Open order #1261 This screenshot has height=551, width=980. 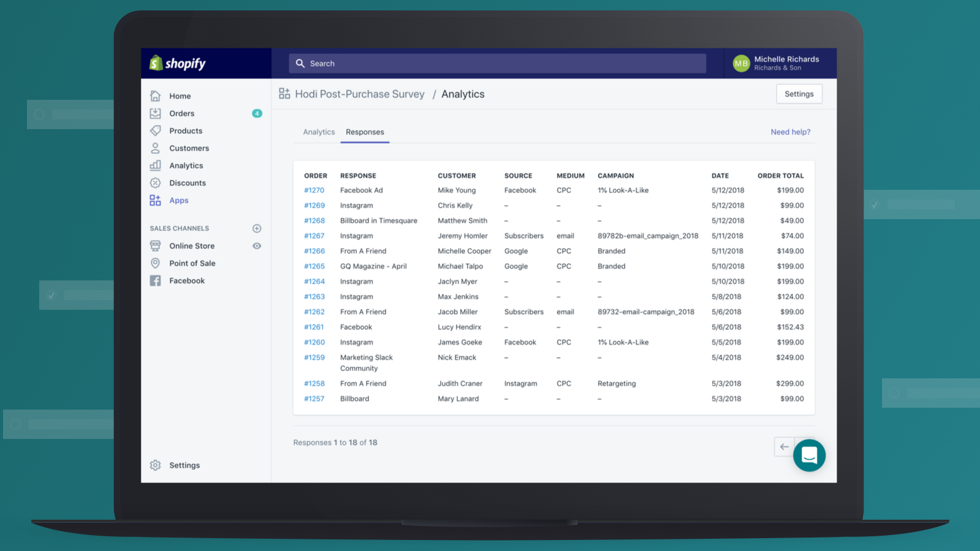pyautogui.click(x=314, y=327)
